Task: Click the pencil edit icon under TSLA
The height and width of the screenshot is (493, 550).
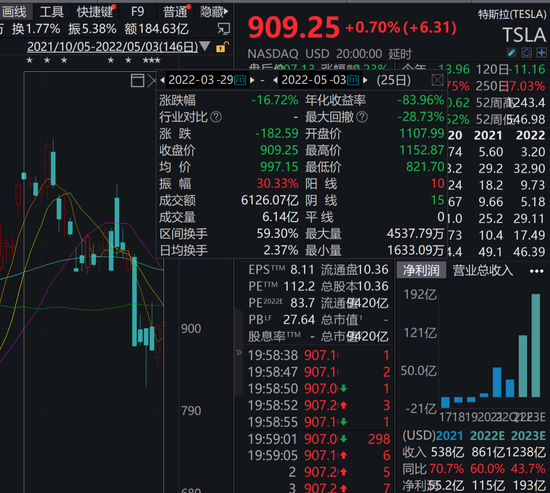Action: tap(512, 53)
